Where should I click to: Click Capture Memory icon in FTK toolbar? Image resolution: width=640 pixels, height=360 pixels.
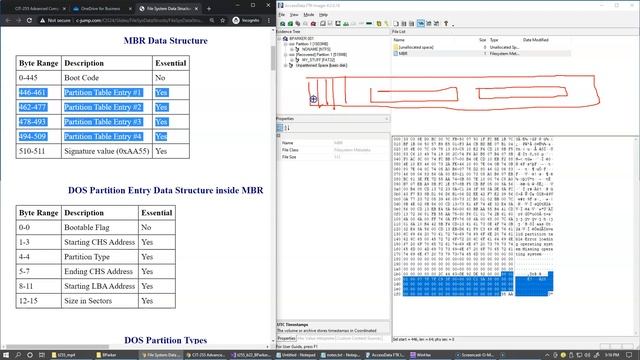[x=369, y=24]
